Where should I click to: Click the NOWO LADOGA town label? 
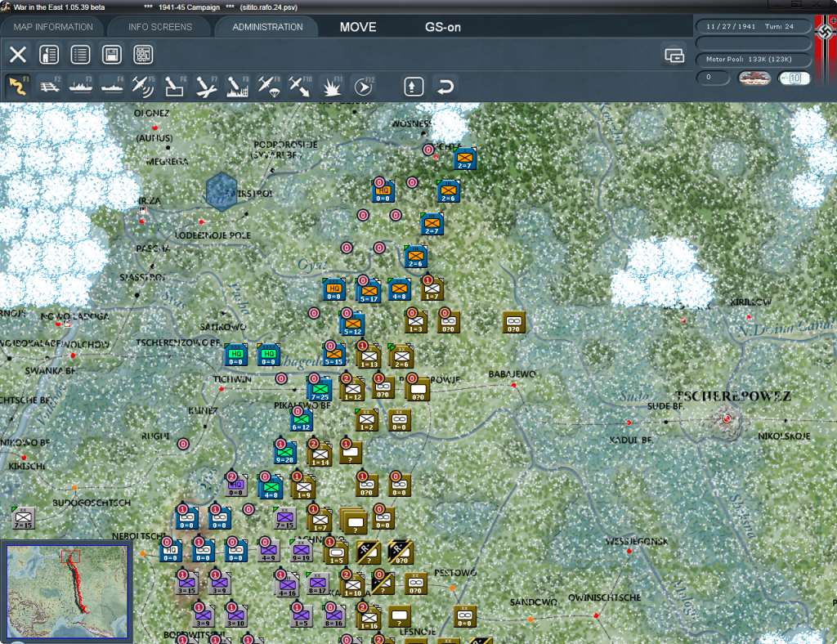(74, 316)
